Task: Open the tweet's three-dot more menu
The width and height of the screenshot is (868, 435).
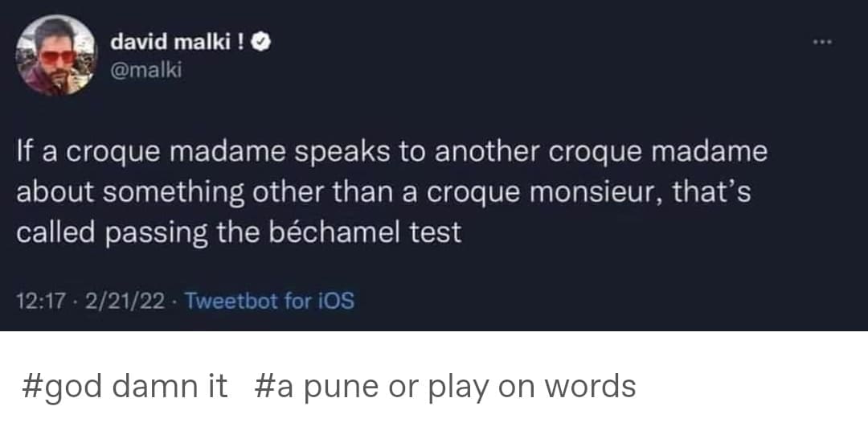Action: [x=819, y=39]
